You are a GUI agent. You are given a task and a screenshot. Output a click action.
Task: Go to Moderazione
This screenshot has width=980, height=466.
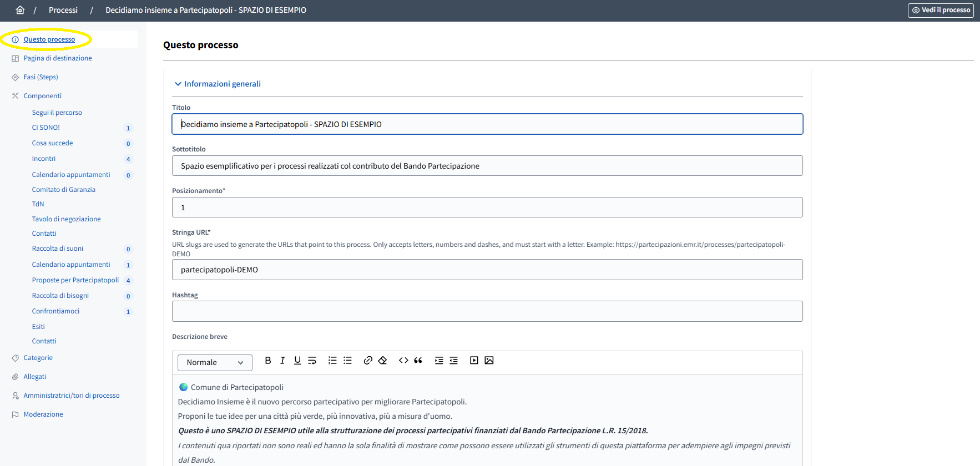[43, 414]
